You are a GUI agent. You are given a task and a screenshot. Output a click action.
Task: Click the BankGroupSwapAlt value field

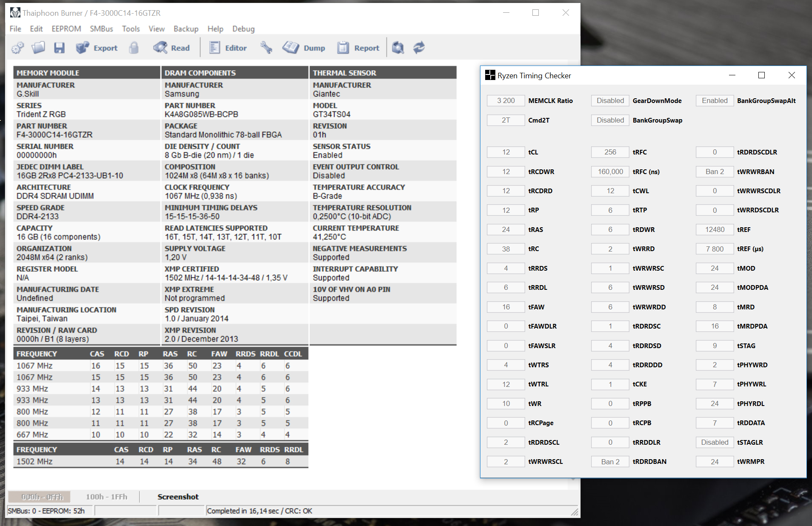tap(715, 100)
